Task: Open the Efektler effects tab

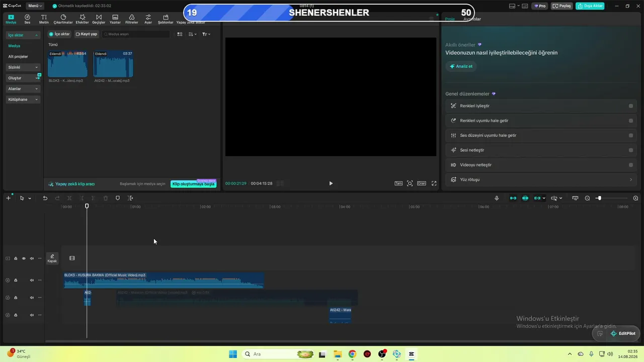Action: pos(82,19)
